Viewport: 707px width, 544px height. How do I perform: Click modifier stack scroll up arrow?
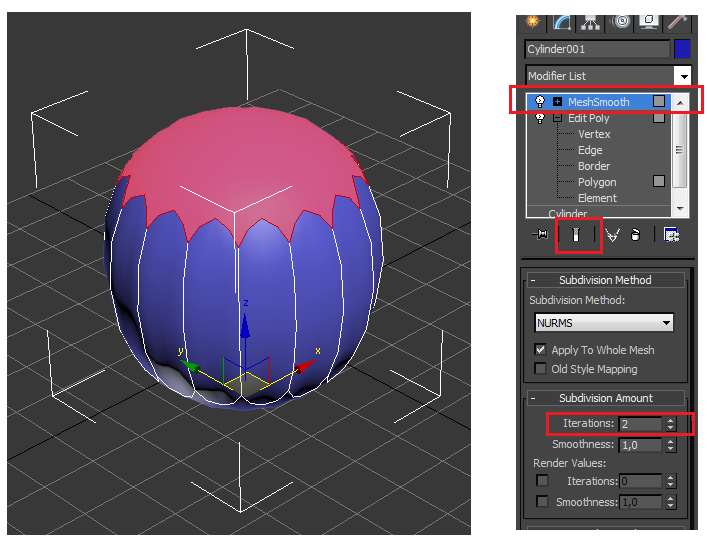(680, 103)
